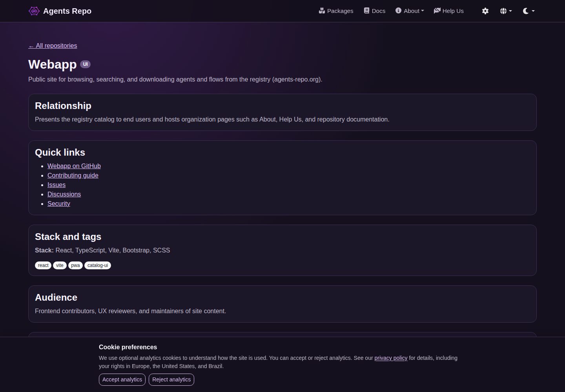Open the Webapp on GitHub link
The image size is (565, 392).
[74, 166]
